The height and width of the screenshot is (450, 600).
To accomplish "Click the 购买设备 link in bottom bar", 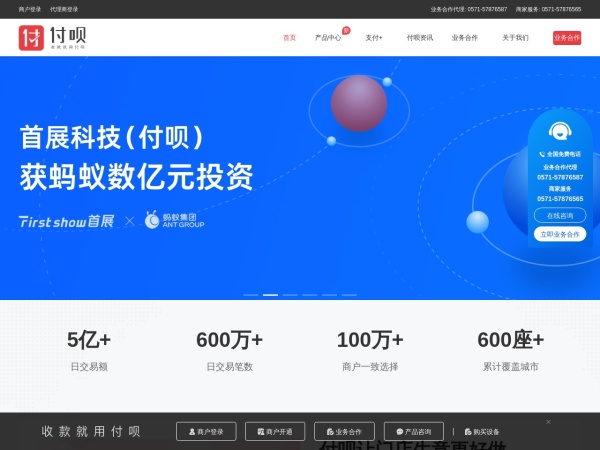I will pyautogui.click(x=482, y=432).
